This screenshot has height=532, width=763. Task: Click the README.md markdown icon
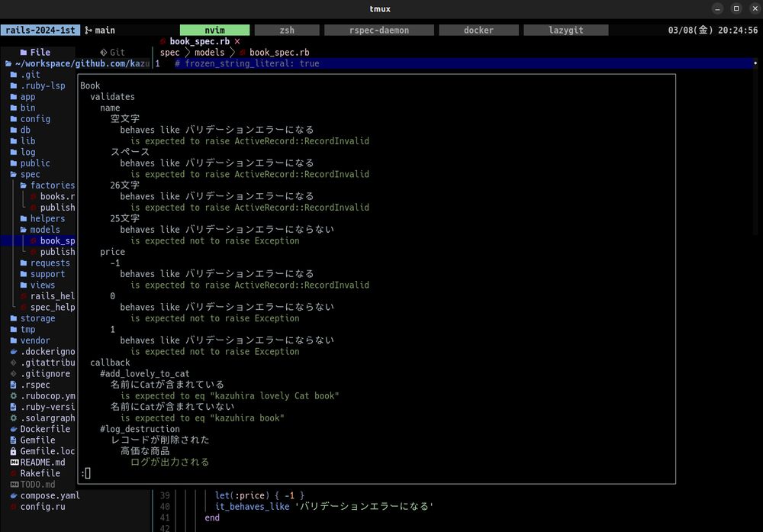click(x=14, y=463)
